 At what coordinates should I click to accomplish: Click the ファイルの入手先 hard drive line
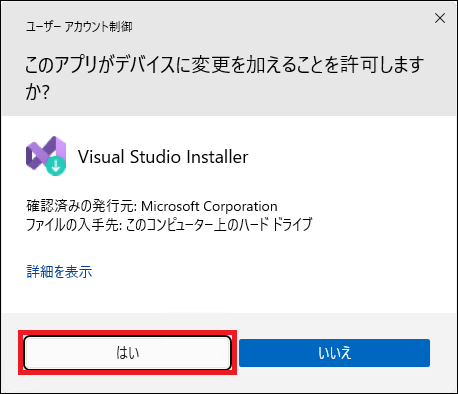169,224
